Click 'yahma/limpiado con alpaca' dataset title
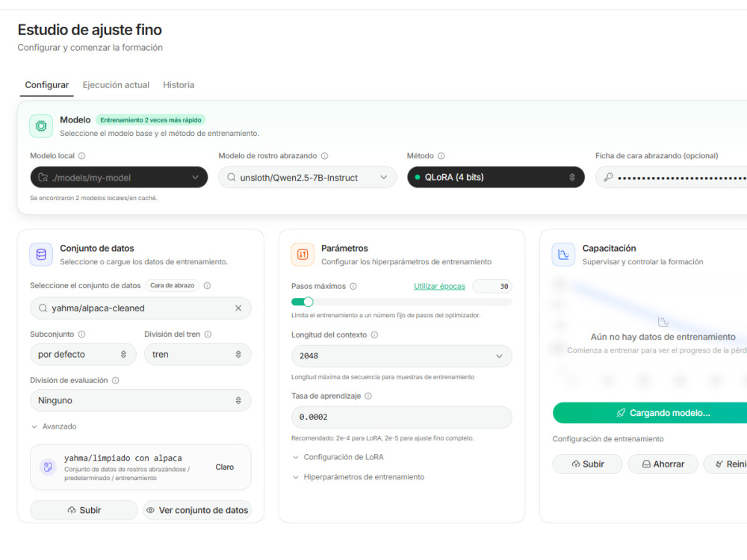The height and width of the screenshot is (560, 747). pos(123,458)
